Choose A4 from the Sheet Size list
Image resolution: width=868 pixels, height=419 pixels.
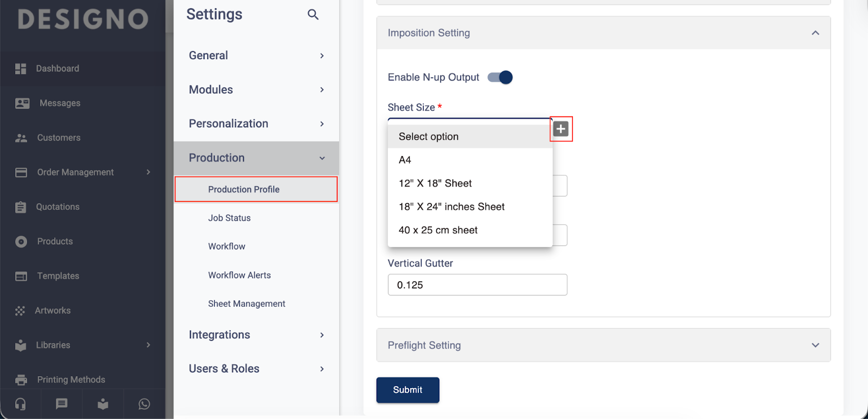pyautogui.click(x=405, y=160)
